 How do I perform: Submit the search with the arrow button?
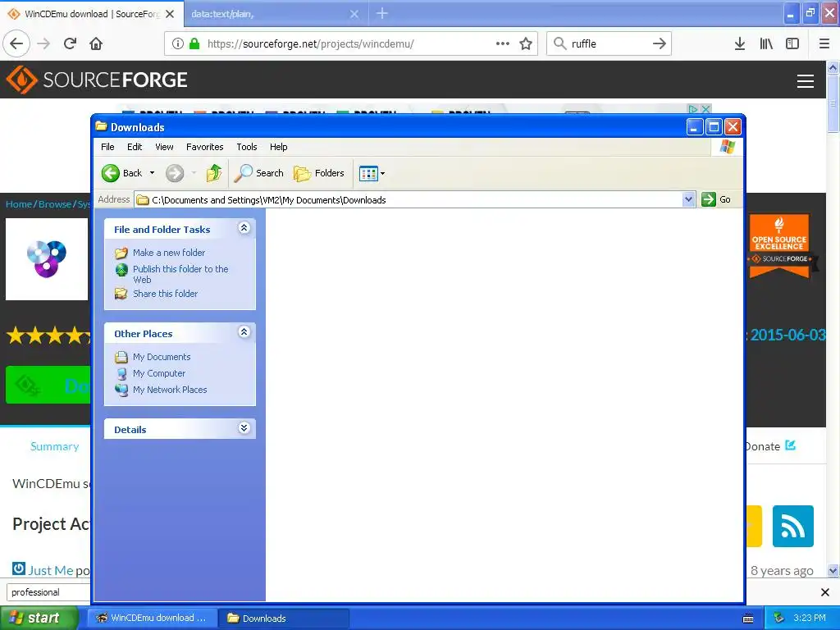pos(660,43)
